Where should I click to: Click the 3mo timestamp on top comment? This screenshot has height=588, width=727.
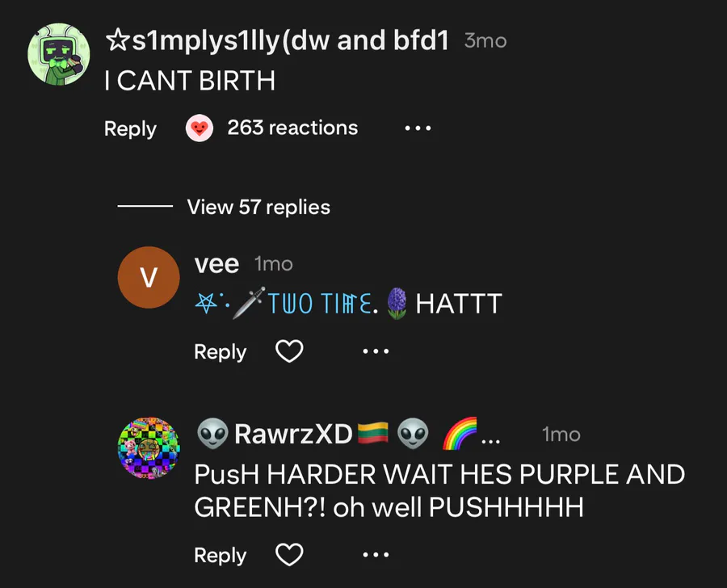pos(485,41)
